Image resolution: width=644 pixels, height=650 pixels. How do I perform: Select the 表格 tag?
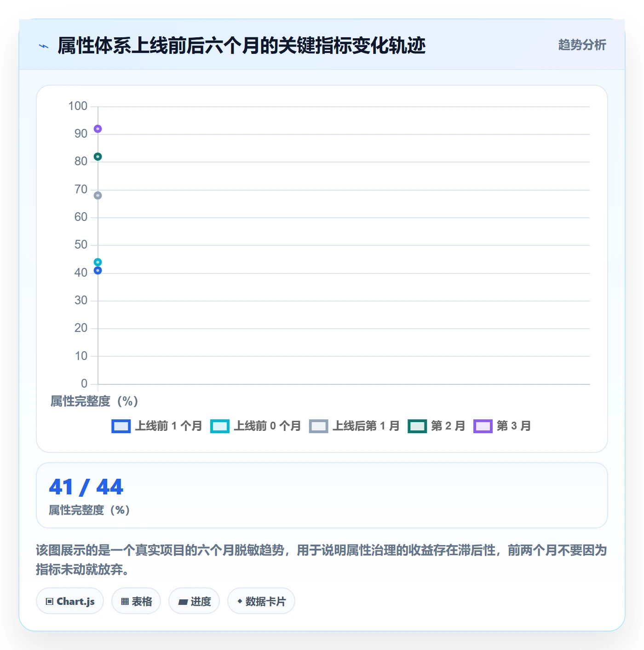[136, 601]
